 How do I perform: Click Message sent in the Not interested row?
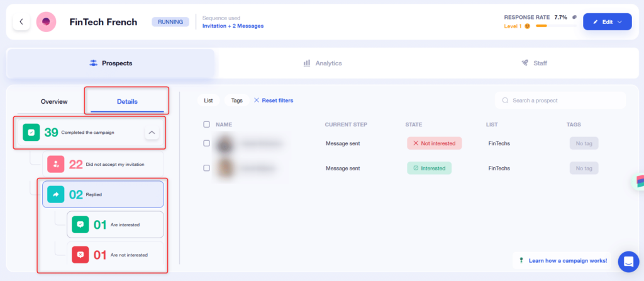(343, 143)
